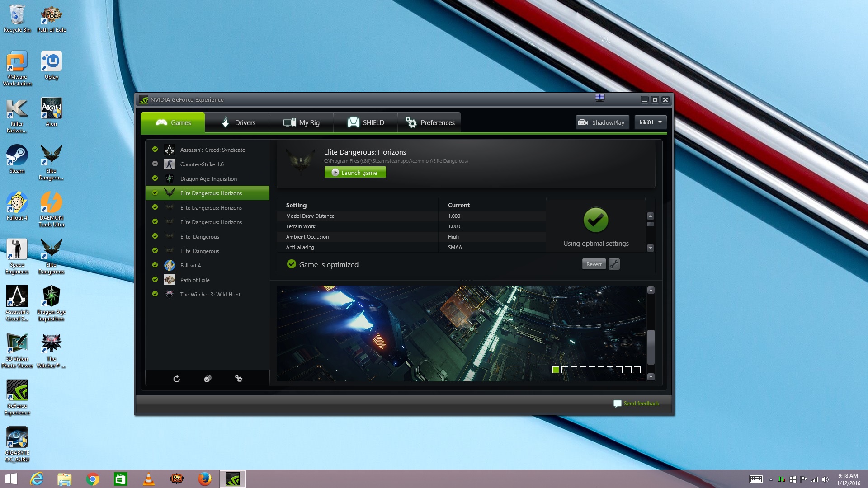The height and width of the screenshot is (488, 868).
Task: Open Space Engineers desktop shortcut
Action: (17, 256)
